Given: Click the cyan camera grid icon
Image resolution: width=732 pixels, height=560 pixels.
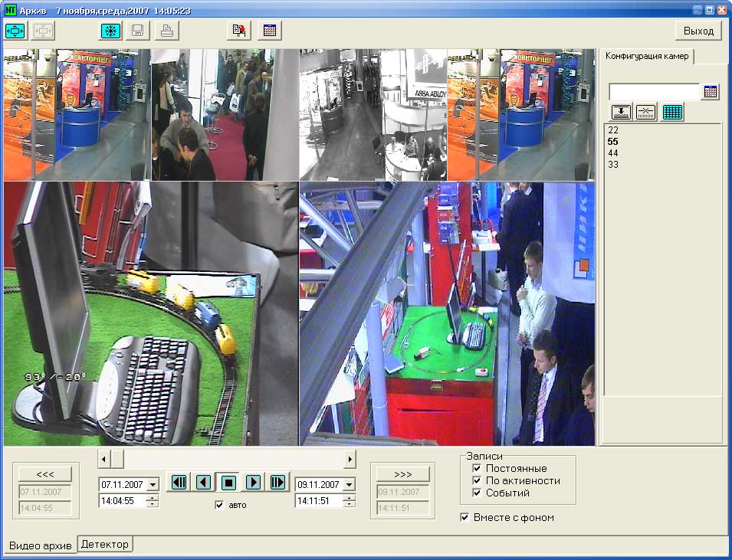Looking at the screenshot, I should click(672, 112).
